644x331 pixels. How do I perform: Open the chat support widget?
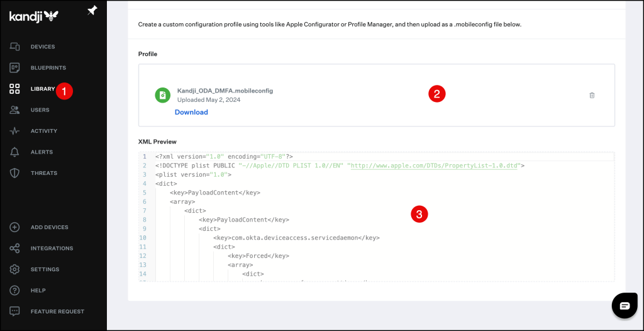(625, 306)
